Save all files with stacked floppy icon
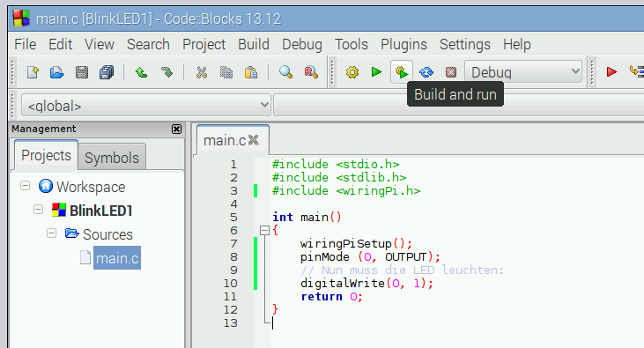The image size is (644, 348). tap(107, 73)
